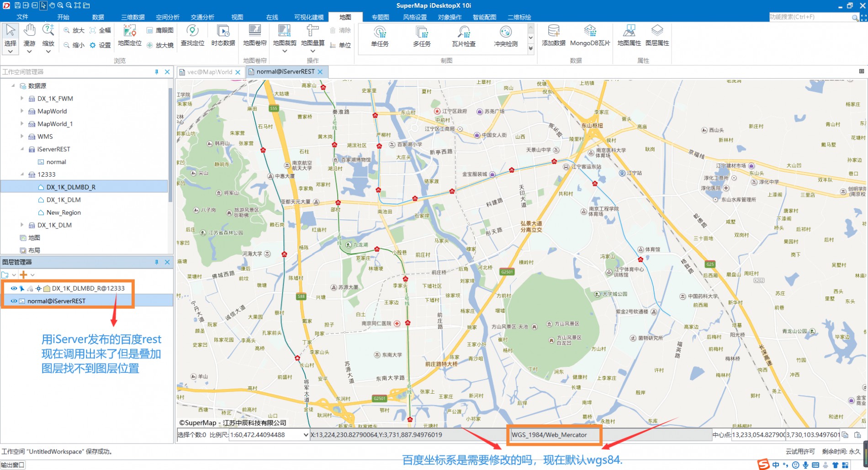Image resolution: width=868 pixels, height=470 pixels.
Task: Start 多任务 multi tile task
Action: tap(422, 37)
